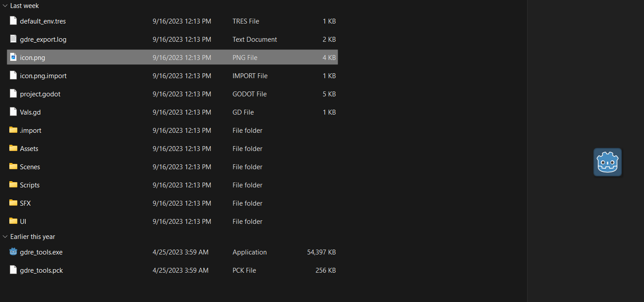This screenshot has height=302, width=644.
Task: Click the "Application" type of gdre_tools.exe
Action: [250, 252]
